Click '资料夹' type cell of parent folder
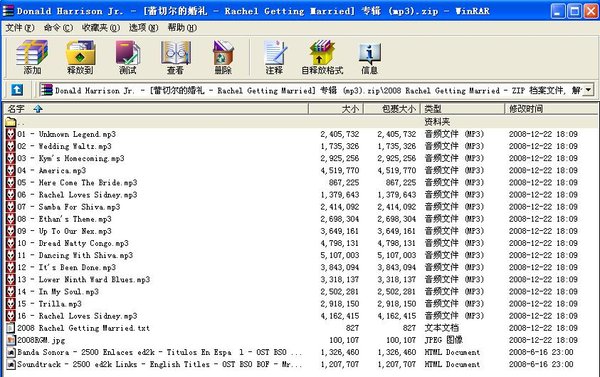This screenshot has height=377, width=600. click(437, 122)
